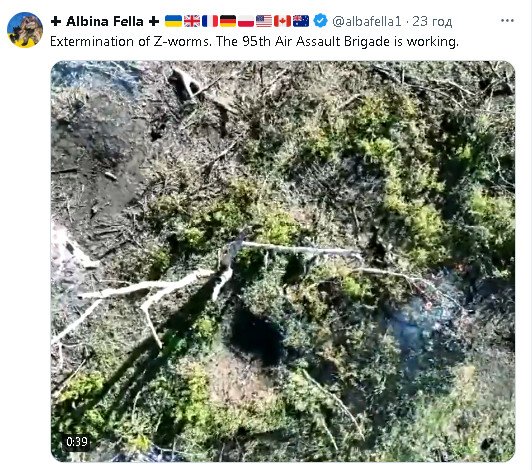
Task: Click the 0:39 video duration badge
Action: (x=77, y=441)
